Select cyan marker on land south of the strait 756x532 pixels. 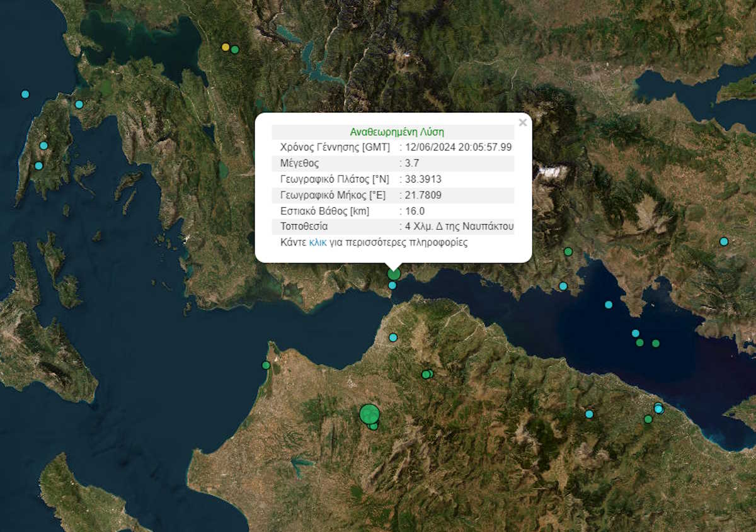pos(393,337)
